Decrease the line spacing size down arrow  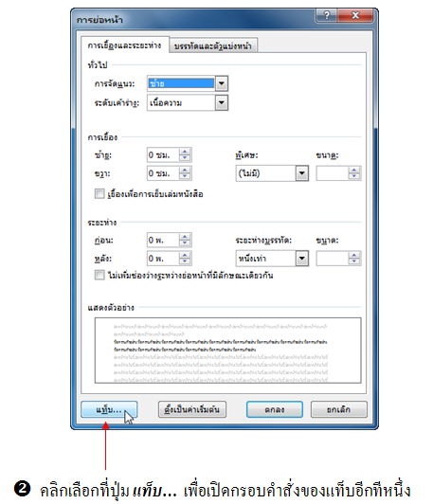354,261
